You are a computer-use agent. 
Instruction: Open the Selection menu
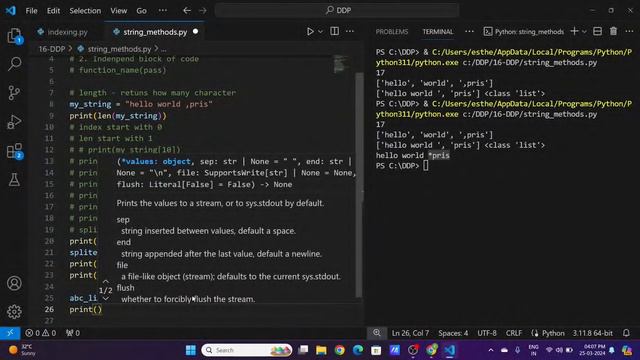(85, 11)
